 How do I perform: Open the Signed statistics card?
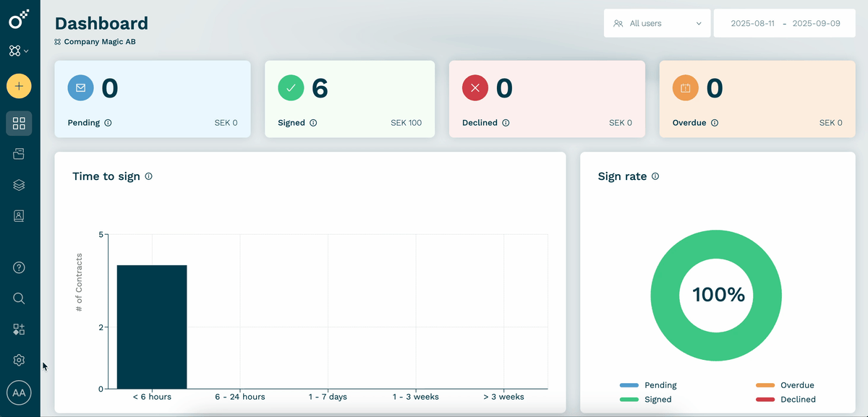point(349,98)
